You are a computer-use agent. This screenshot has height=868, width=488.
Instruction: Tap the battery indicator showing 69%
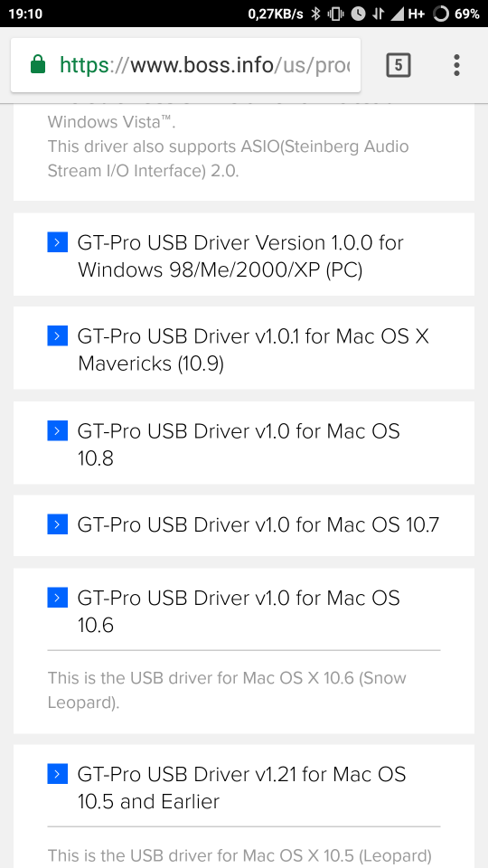pos(456,14)
